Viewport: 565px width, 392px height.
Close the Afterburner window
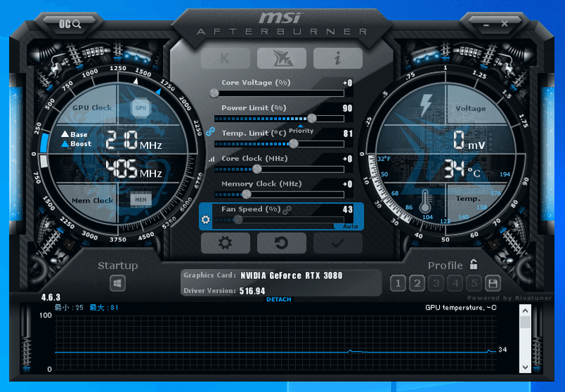coord(504,24)
